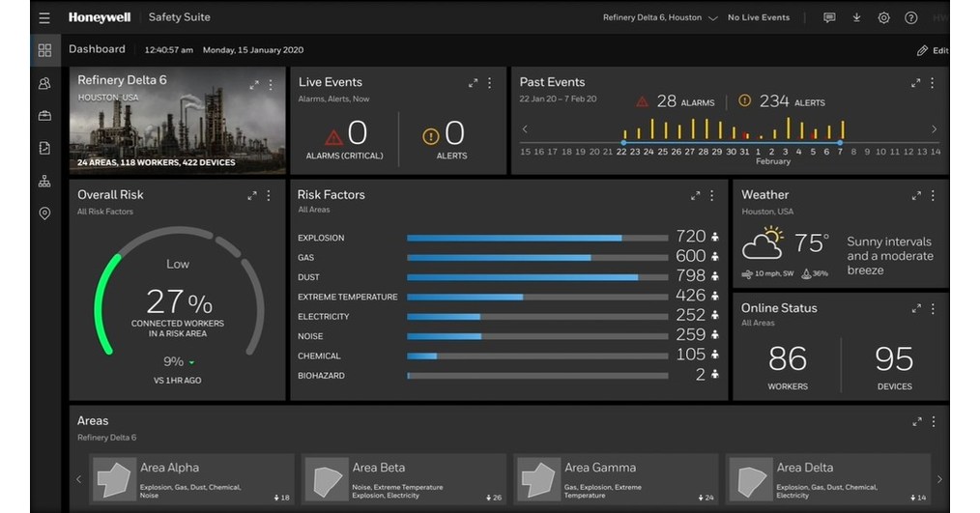Click the download icon in header
The image size is (980, 513).
[856, 17]
